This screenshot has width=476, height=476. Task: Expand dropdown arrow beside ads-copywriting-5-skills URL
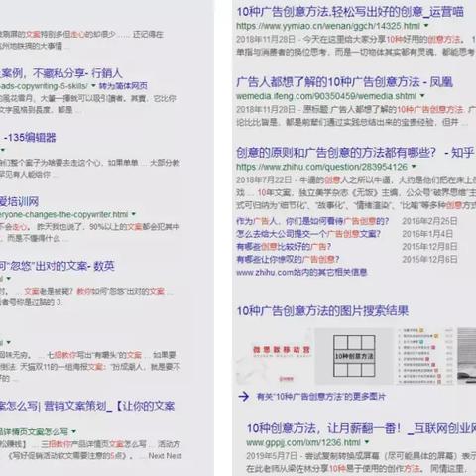coord(93,86)
